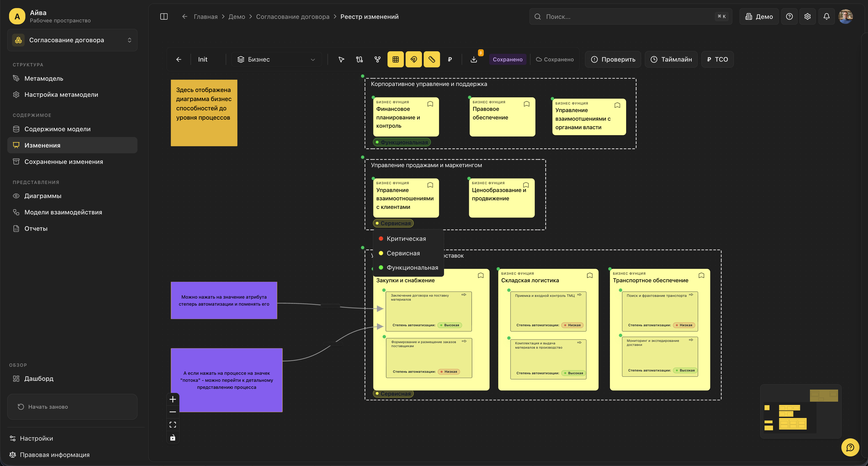The height and width of the screenshot is (466, 868).
Task: Open the Таймлайн view
Action: click(x=671, y=59)
